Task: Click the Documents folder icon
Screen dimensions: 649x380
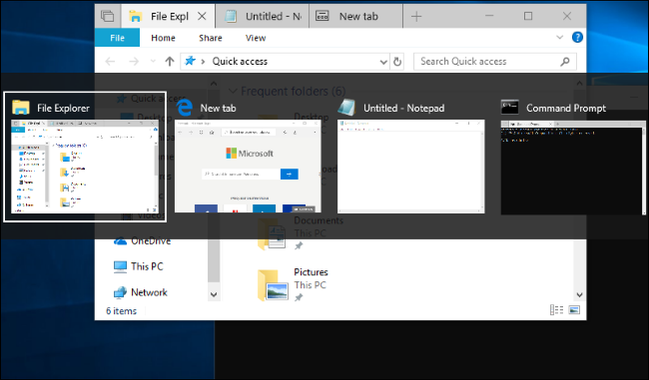Action: [272, 234]
